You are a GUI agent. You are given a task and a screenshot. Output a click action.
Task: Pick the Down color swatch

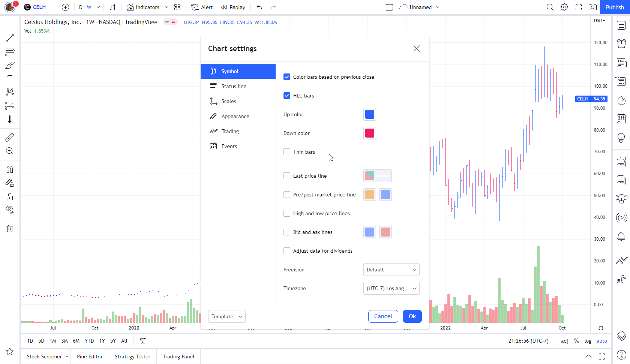coord(370,133)
